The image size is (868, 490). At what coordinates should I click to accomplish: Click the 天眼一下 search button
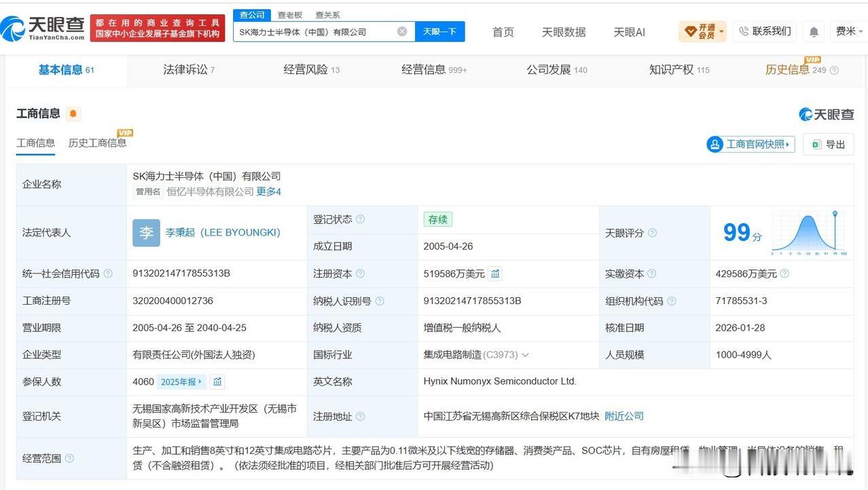click(x=439, y=31)
